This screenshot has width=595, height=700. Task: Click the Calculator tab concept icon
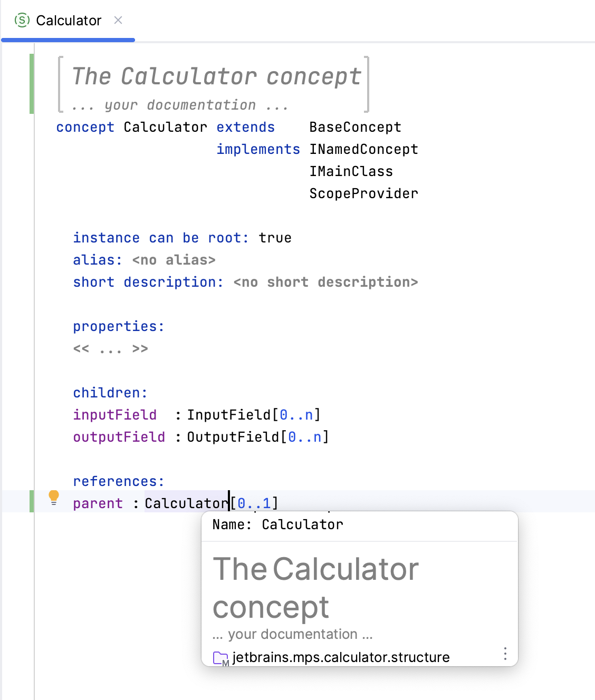click(x=22, y=21)
